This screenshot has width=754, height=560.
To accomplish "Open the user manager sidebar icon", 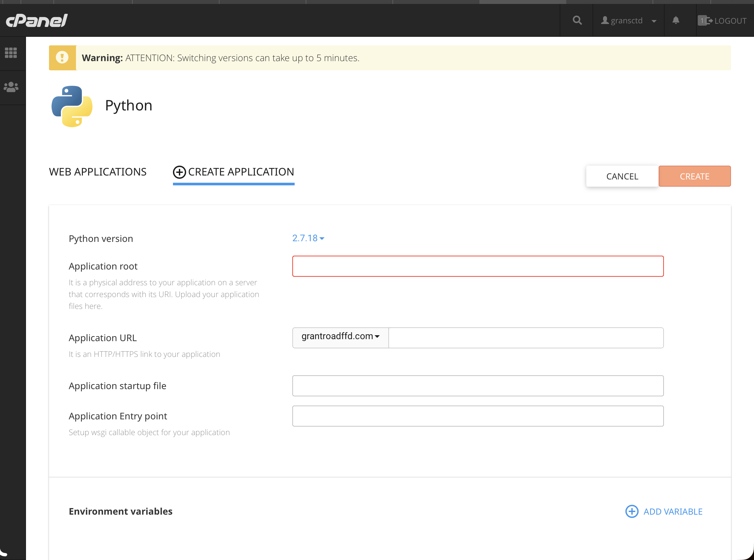I will coord(11,87).
